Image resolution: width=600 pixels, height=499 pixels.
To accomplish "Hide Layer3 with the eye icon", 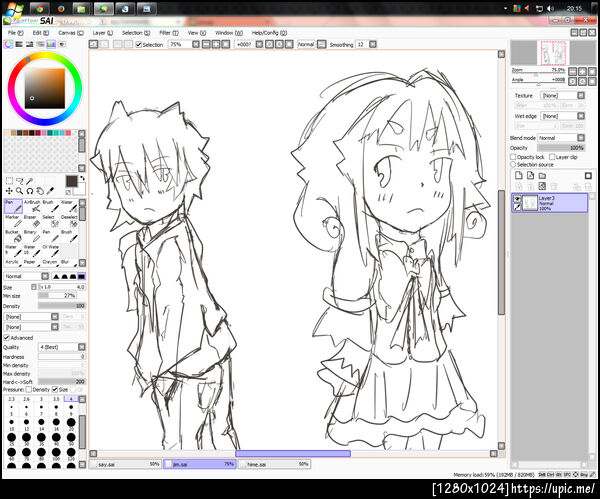I will pyautogui.click(x=517, y=199).
